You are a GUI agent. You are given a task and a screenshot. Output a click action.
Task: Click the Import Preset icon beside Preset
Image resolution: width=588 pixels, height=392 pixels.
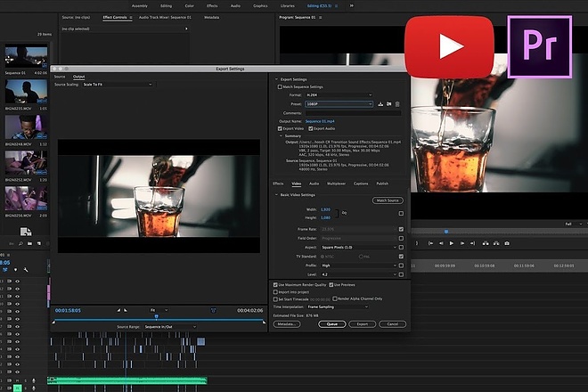[x=388, y=104]
